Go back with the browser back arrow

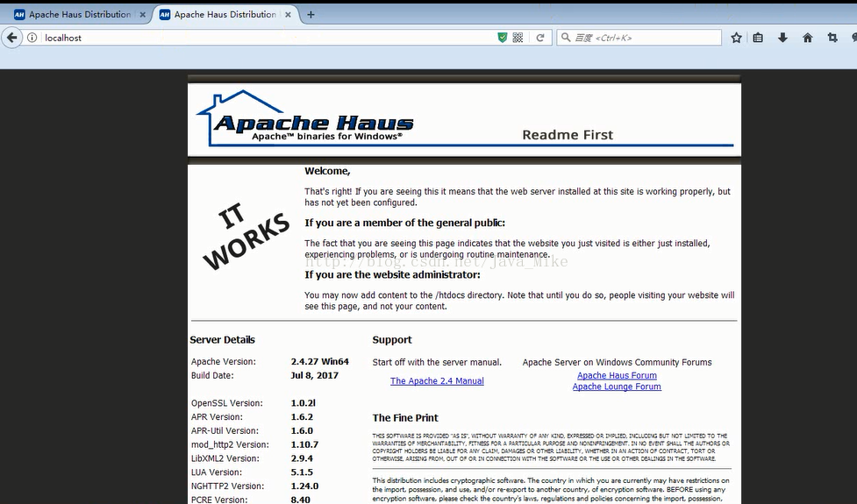point(11,38)
